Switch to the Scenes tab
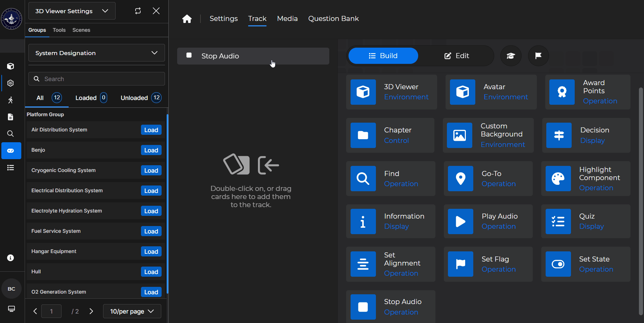Viewport: 644px width, 323px height. tap(81, 30)
